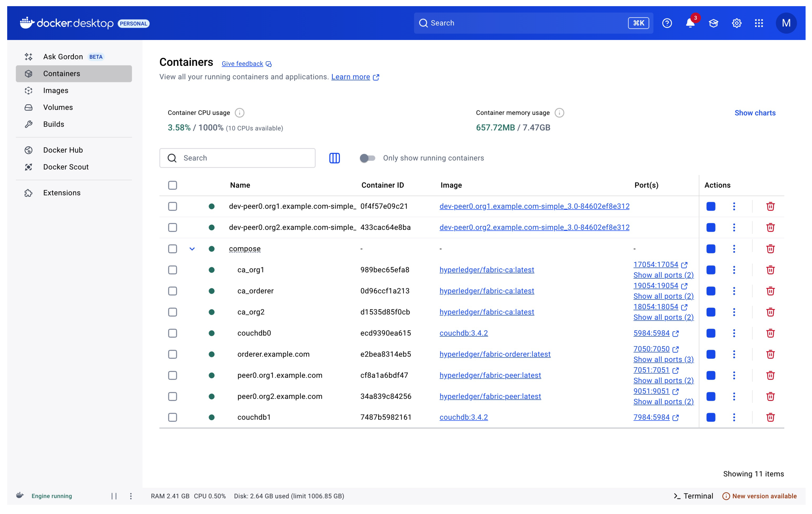Toggle Only show running containers

tap(367, 158)
